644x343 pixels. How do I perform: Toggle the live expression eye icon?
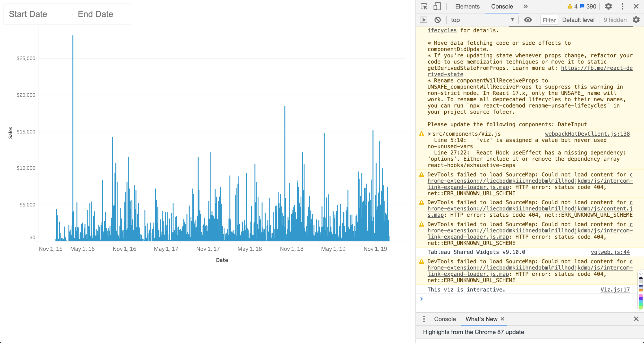[x=528, y=20]
